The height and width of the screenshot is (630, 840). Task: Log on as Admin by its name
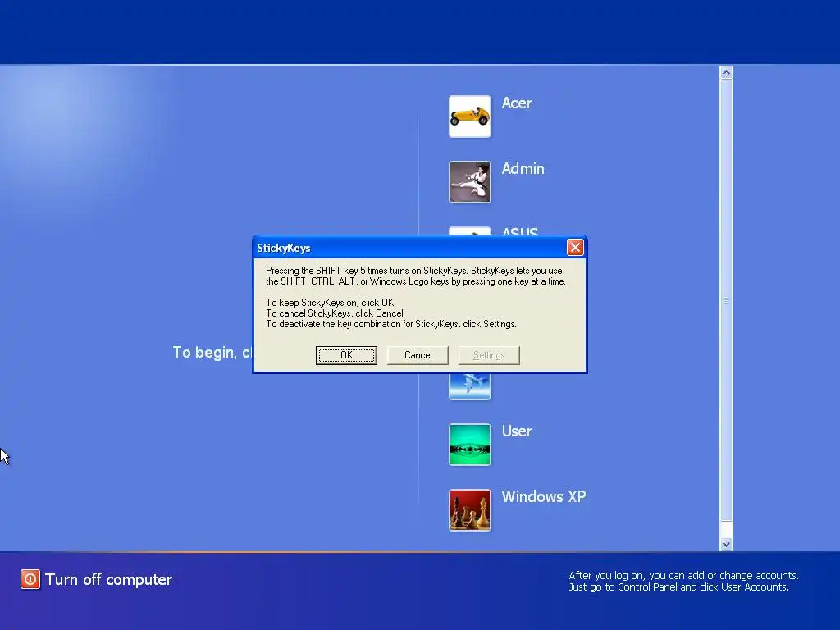tap(523, 169)
